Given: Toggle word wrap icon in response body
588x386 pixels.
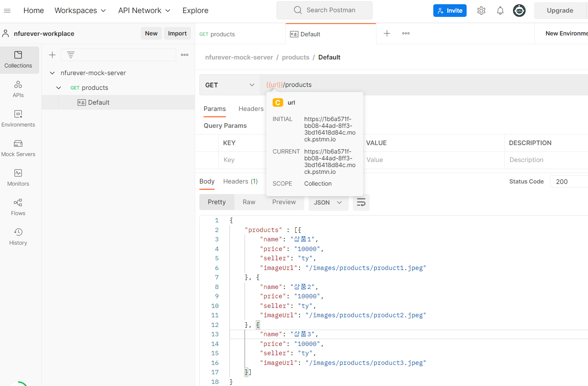Looking at the screenshot, I should coord(361,202).
